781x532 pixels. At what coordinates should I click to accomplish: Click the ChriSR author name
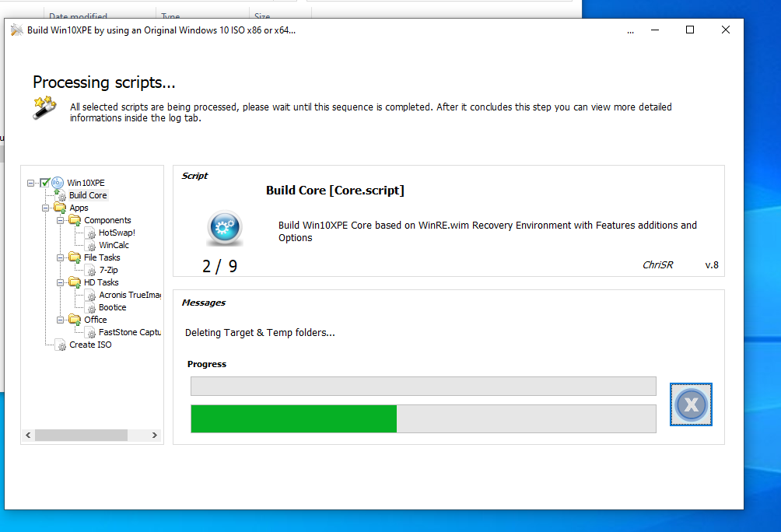pyautogui.click(x=657, y=265)
